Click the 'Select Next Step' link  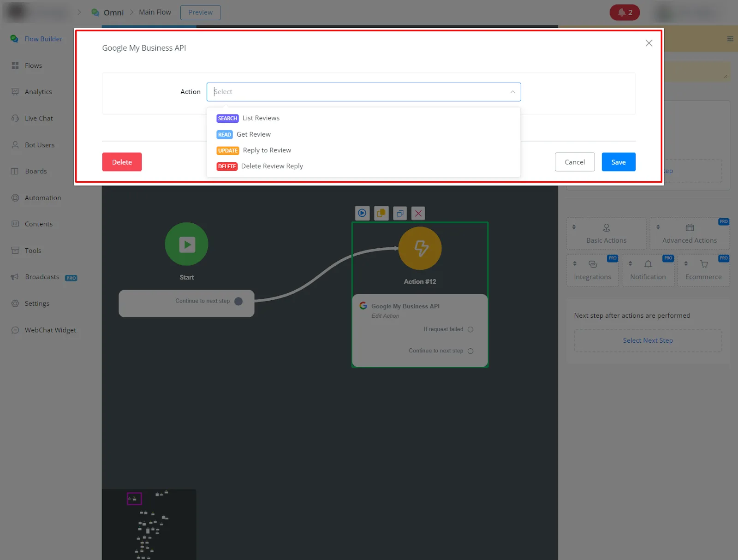tap(648, 340)
